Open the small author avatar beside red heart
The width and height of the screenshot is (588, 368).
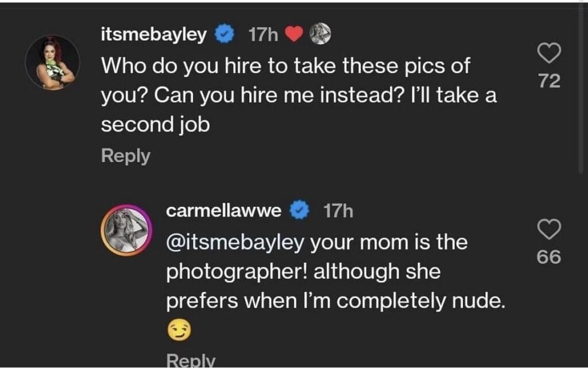coord(320,34)
